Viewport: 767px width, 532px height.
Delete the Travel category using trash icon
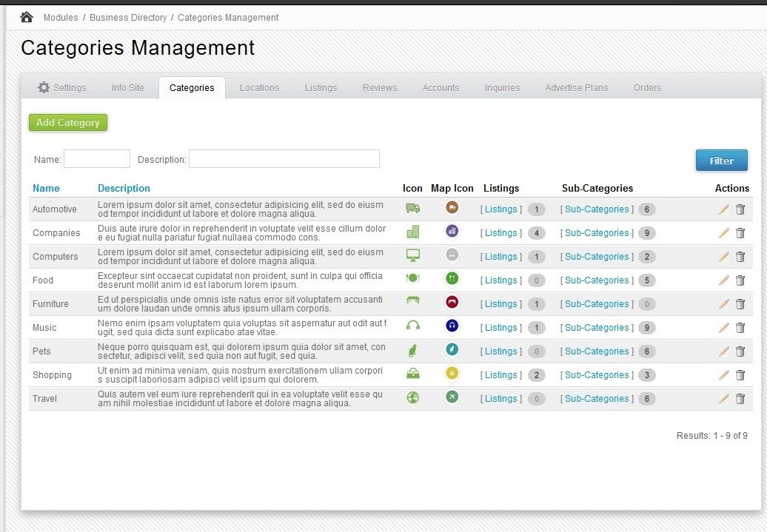[x=740, y=399]
